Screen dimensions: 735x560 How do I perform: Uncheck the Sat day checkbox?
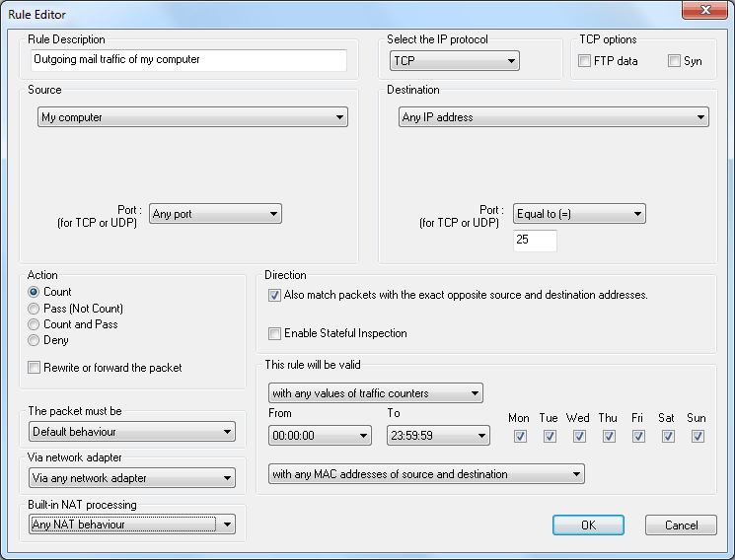(x=668, y=437)
